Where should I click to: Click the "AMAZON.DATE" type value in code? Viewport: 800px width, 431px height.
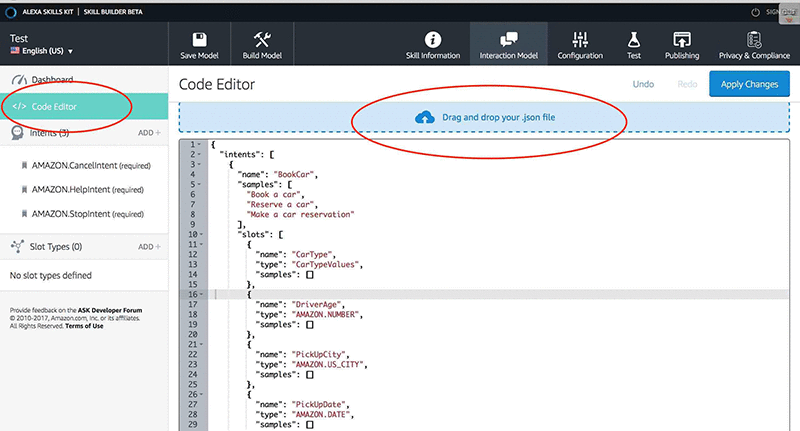[322, 414]
